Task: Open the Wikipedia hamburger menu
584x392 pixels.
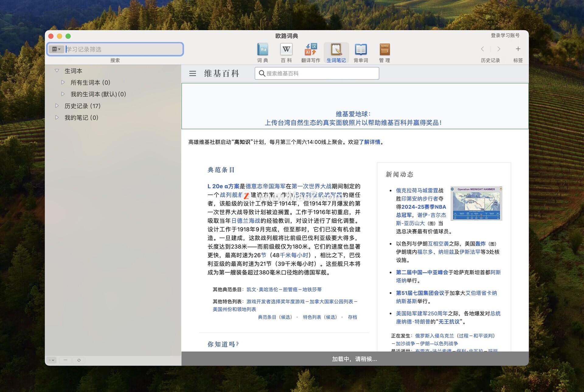Action: pos(193,73)
